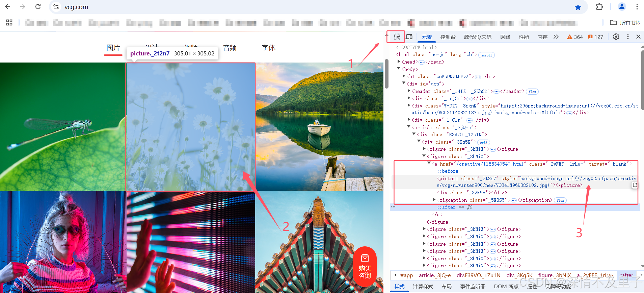Image resolution: width=644 pixels, height=293 pixels.
Task: Click the scroll badge on html element
Action: point(486,55)
